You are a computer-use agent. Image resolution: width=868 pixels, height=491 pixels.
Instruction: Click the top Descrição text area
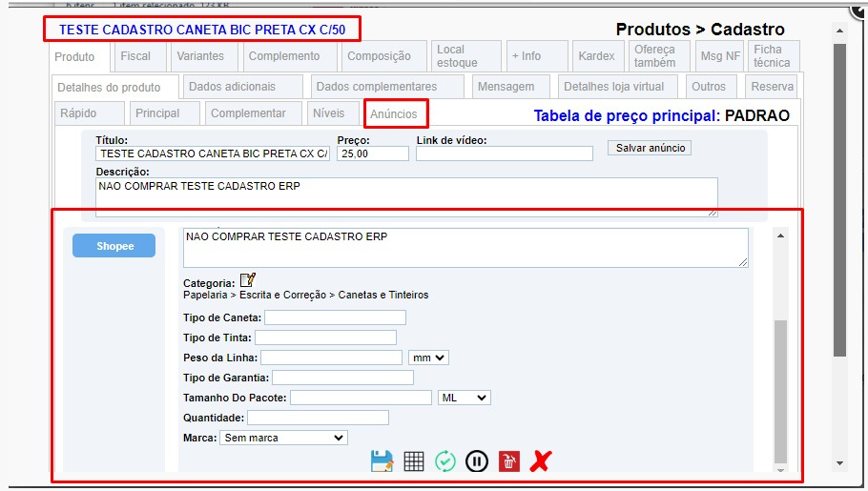tap(407, 197)
